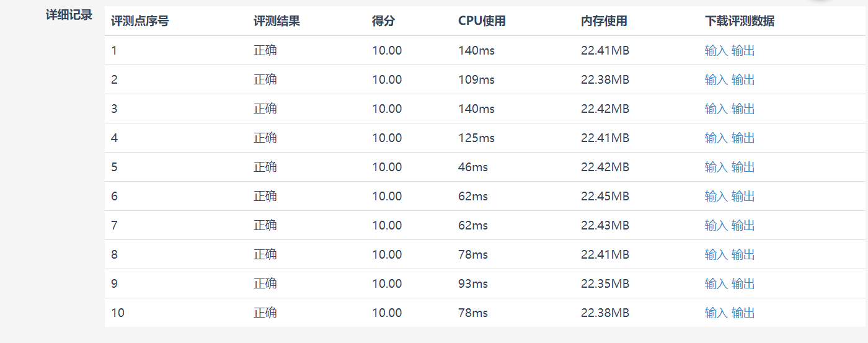This screenshot has height=343, width=868.
Task: Click 输出 for test point 3
Action: [x=743, y=109]
